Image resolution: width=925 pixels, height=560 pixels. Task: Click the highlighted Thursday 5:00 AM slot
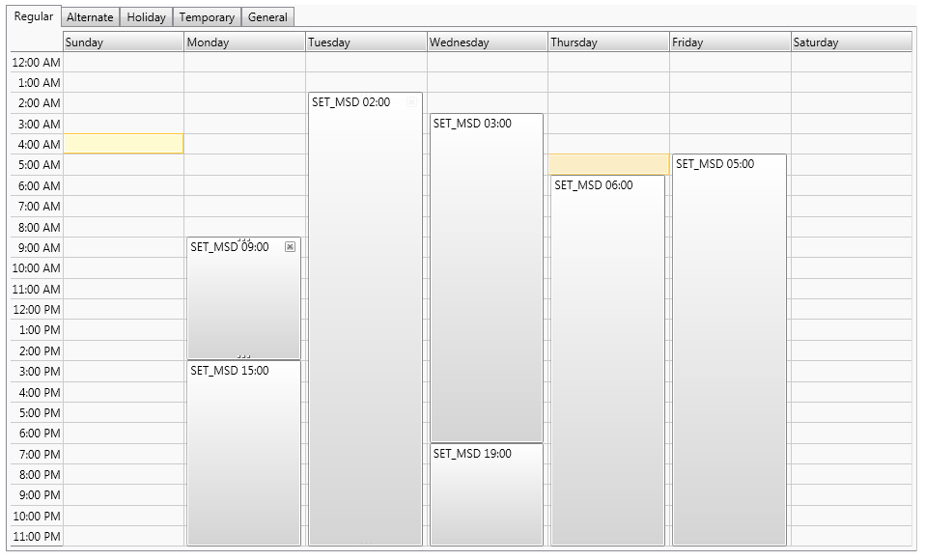tap(608, 164)
